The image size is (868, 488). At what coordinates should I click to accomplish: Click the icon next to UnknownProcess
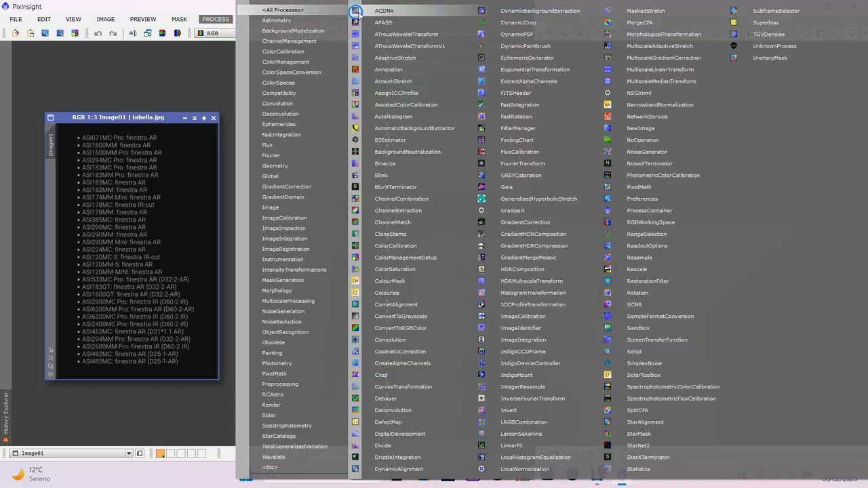(x=734, y=46)
